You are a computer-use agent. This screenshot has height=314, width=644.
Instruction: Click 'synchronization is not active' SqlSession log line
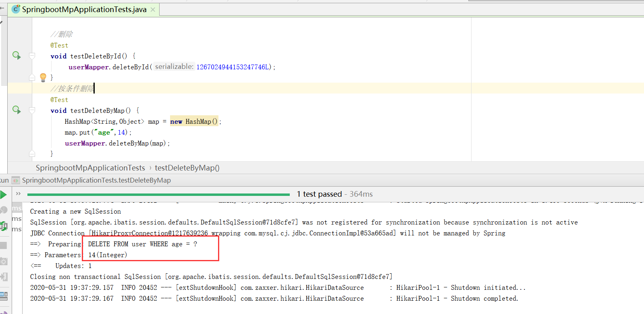(x=304, y=222)
